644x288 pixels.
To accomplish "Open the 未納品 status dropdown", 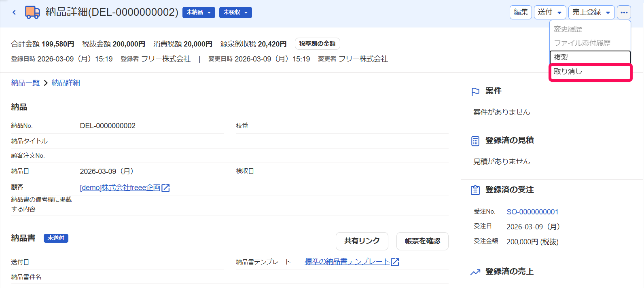I will 199,13.
